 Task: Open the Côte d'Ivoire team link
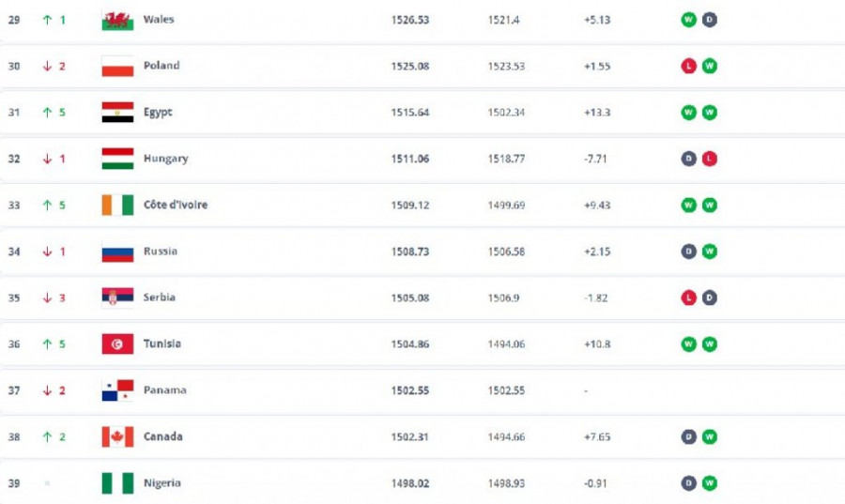176,205
